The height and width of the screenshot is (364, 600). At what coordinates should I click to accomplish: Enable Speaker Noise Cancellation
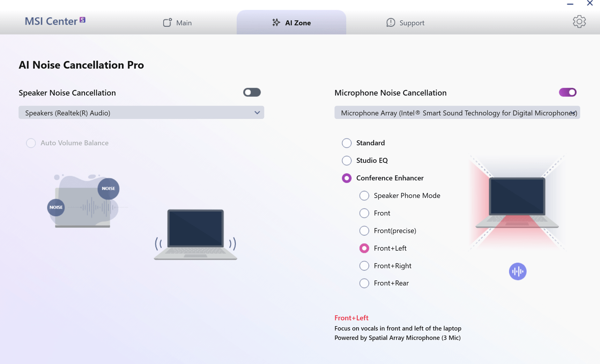click(x=252, y=92)
